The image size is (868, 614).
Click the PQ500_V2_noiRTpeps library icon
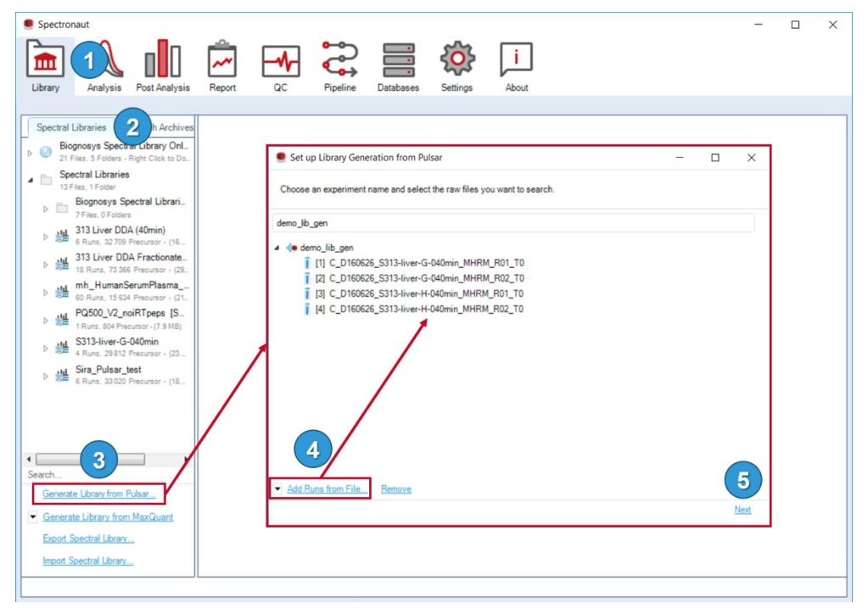coord(62,320)
